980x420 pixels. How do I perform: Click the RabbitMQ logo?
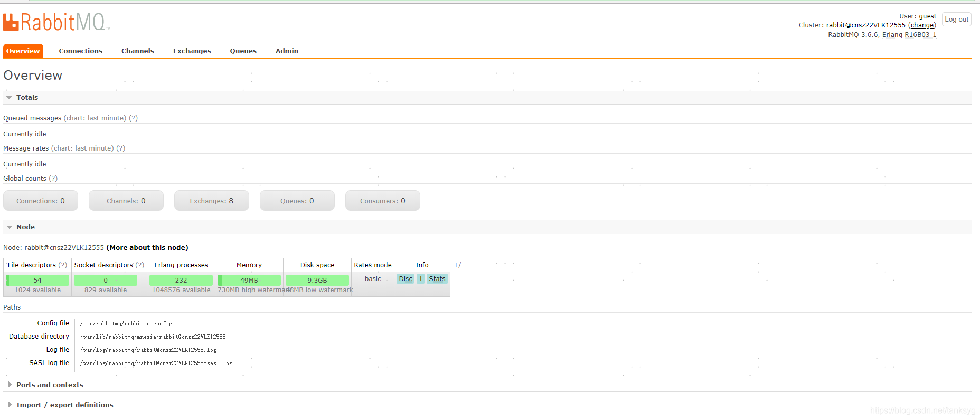56,22
